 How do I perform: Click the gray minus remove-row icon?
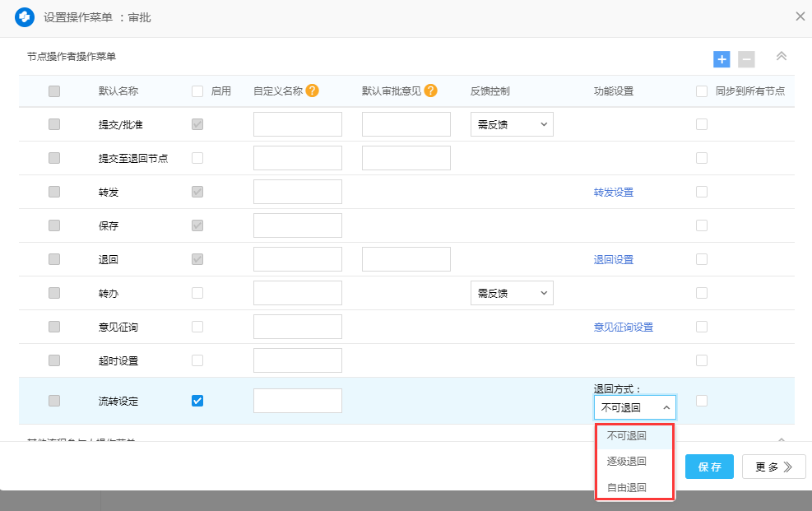click(x=746, y=59)
